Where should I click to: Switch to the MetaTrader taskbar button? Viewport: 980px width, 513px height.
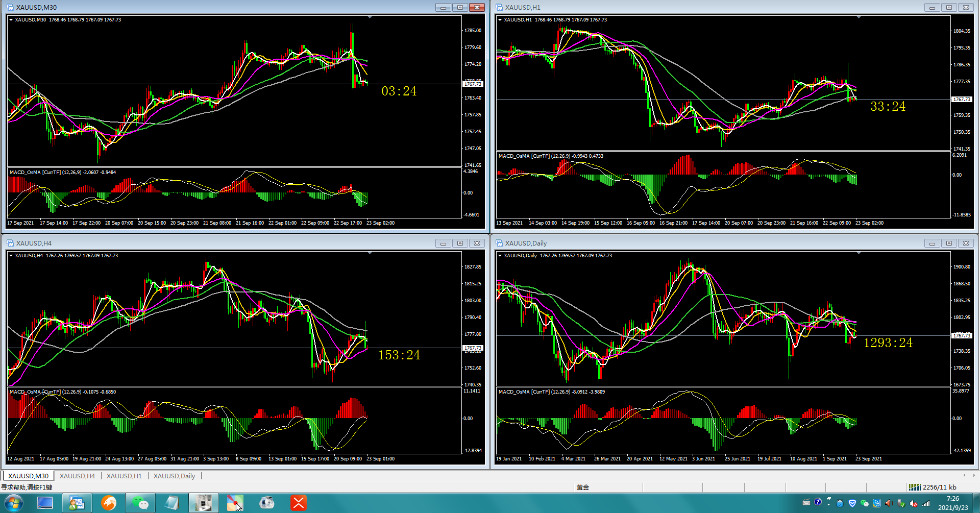click(x=77, y=503)
